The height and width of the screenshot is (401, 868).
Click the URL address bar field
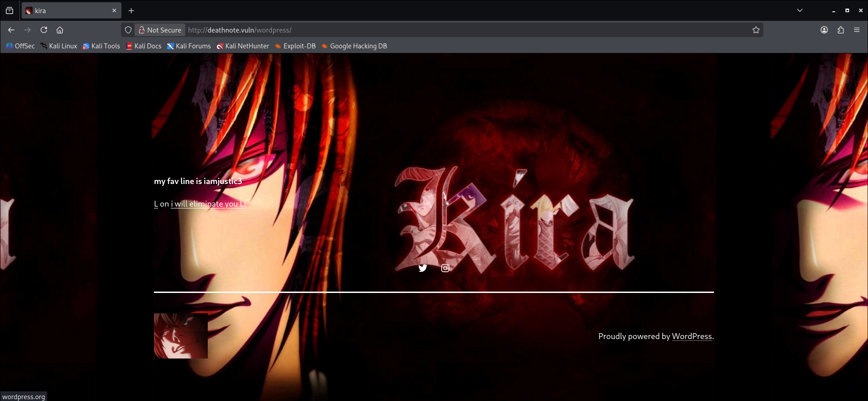pos(452,30)
